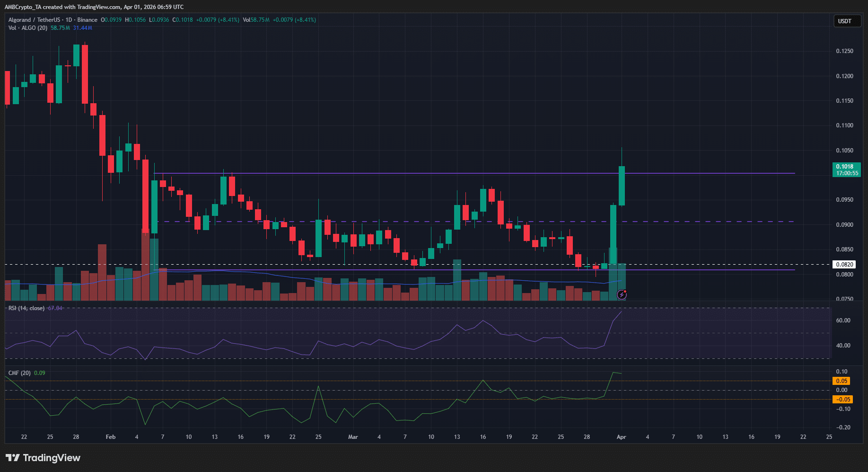Click the orange 0.05 CMF level label

pyautogui.click(x=842, y=381)
